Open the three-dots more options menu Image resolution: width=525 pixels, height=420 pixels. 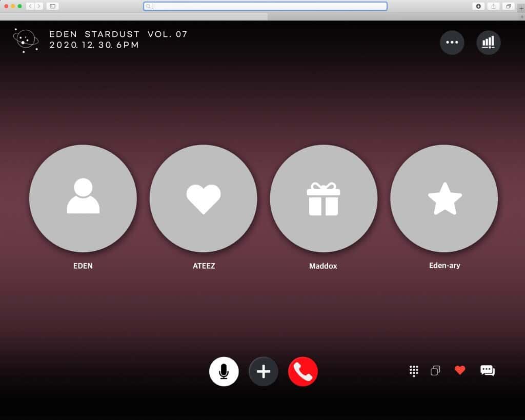coord(452,43)
